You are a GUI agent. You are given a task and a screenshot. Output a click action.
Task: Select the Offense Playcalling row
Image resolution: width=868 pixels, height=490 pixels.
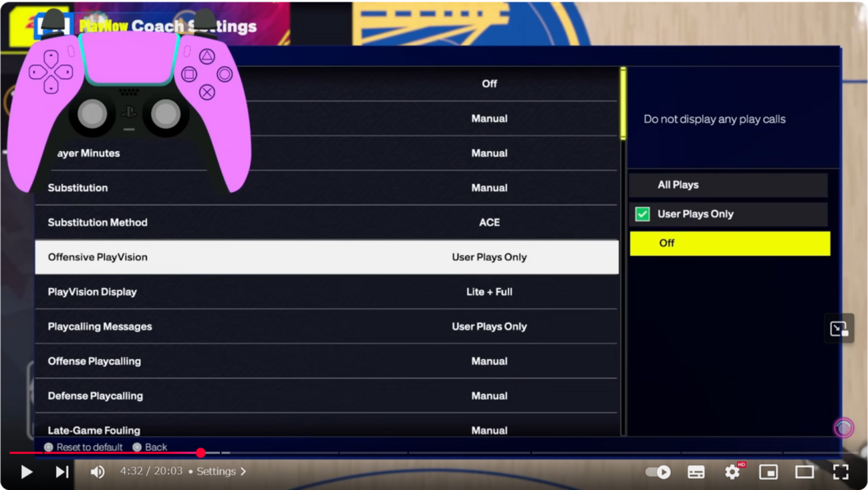(x=327, y=362)
